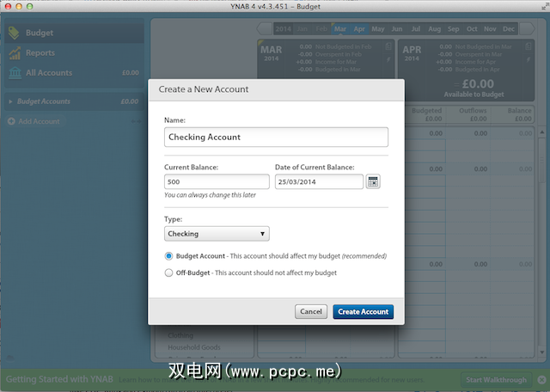Viewport: 550px width, 392px height.
Task: Click the Add Account plus icon
Action: point(11,121)
